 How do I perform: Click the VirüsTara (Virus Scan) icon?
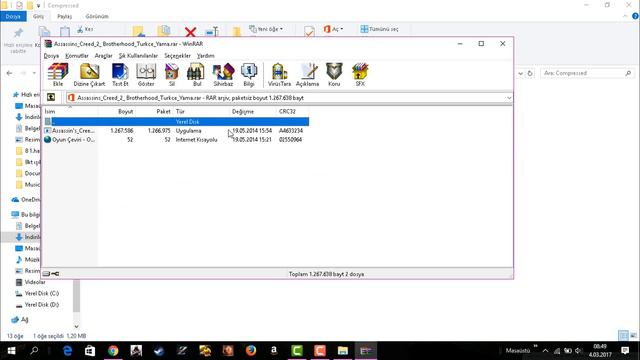click(x=279, y=75)
